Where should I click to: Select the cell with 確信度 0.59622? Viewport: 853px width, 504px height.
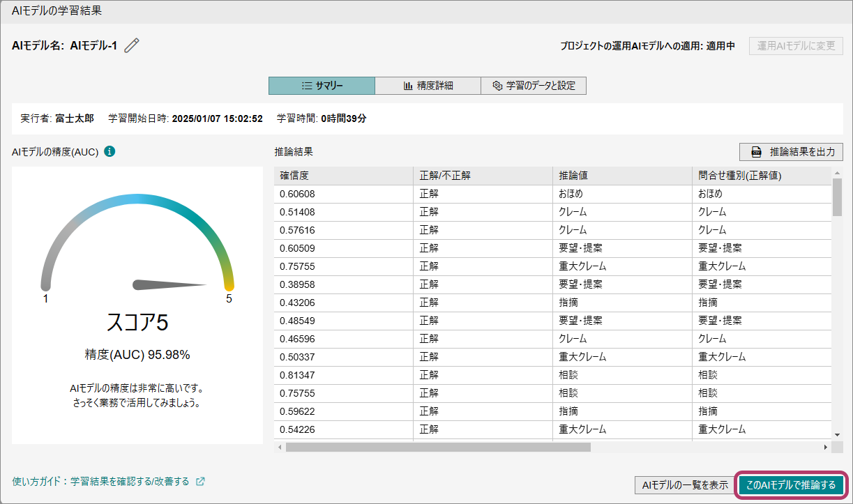point(343,411)
